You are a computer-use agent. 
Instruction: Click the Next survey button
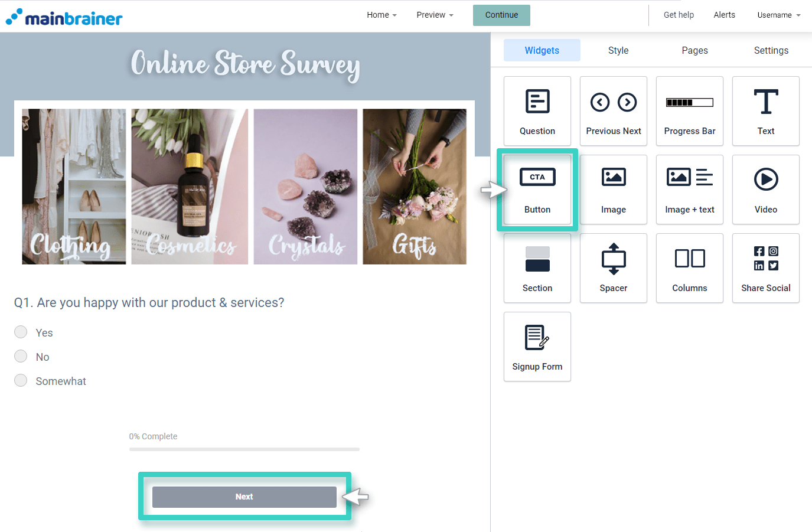coord(244,497)
